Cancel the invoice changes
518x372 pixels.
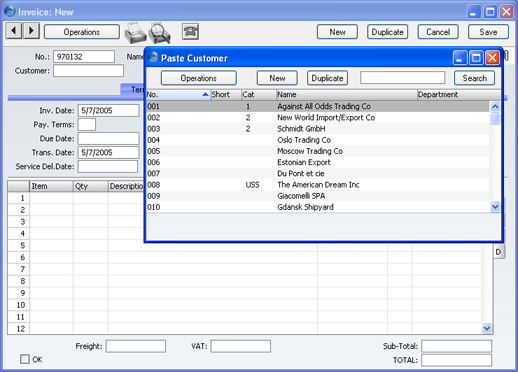pyautogui.click(x=438, y=32)
